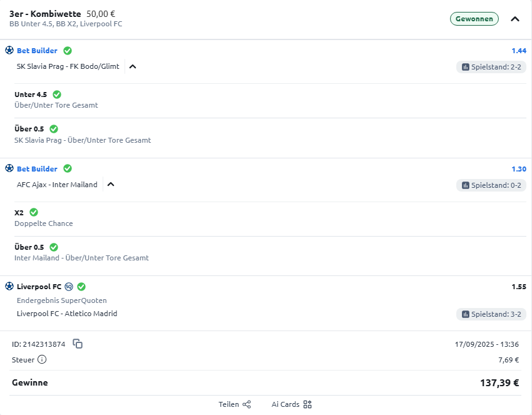Collapse SK Slavia Prag - FK Bodo/Glimt details

pos(133,66)
